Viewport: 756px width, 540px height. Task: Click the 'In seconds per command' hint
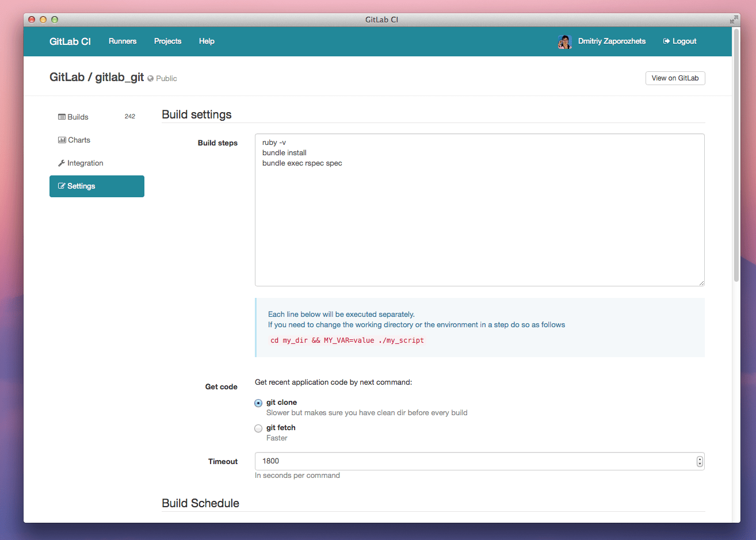[297, 476]
